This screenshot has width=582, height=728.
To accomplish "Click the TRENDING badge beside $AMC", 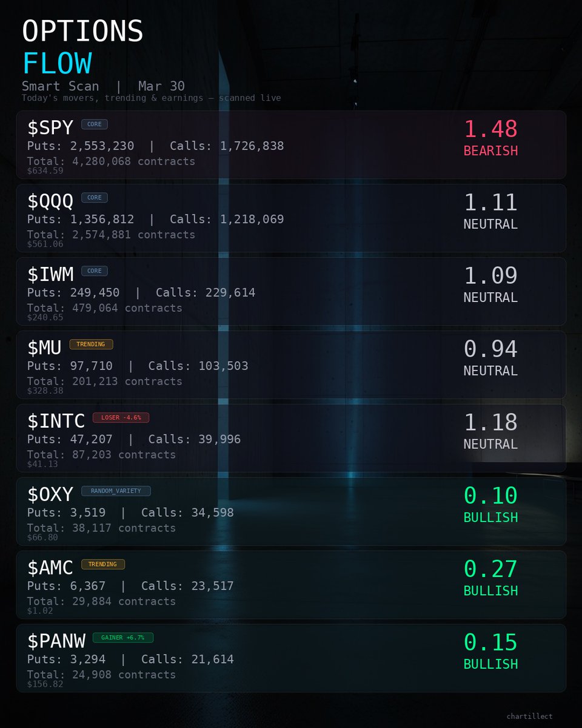I will 102,565.
